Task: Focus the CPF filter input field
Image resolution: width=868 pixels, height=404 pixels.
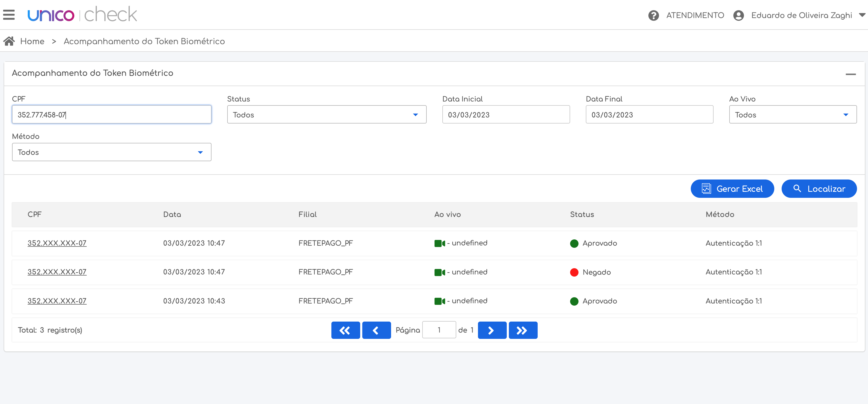Action: (x=112, y=115)
